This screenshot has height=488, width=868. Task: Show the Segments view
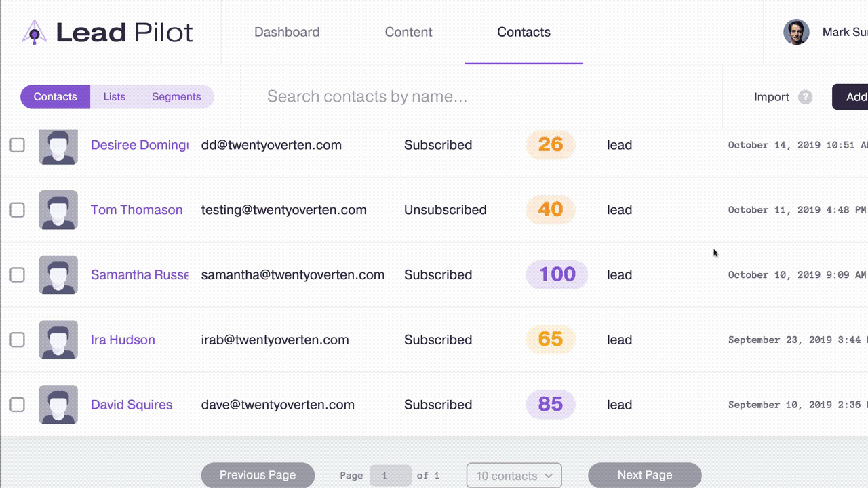[x=176, y=97]
